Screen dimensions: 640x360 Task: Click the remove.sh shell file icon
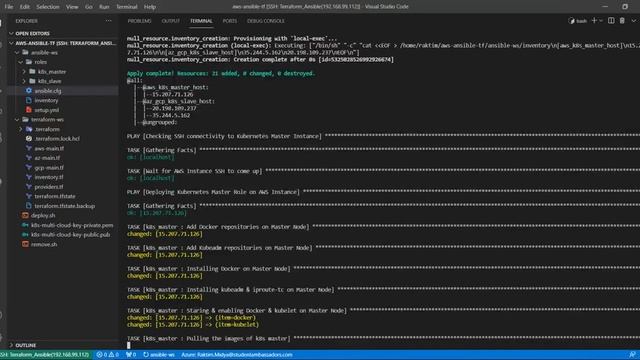pos(25,244)
